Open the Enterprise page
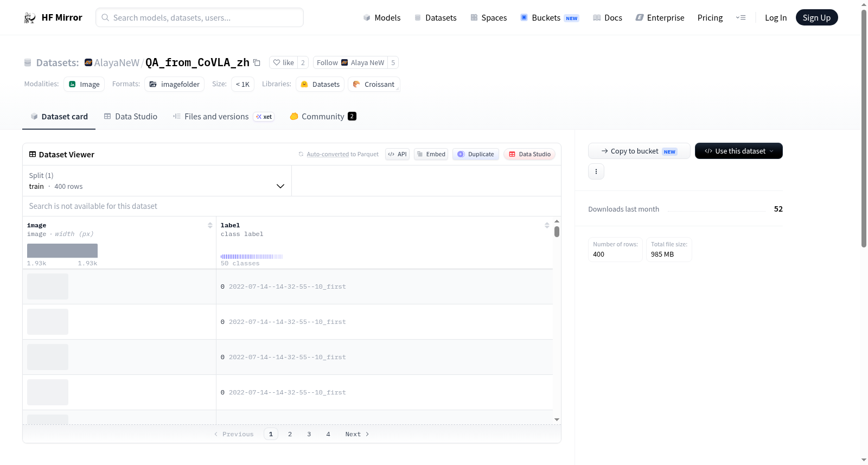This screenshot has height=465, width=868. coord(660,18)
